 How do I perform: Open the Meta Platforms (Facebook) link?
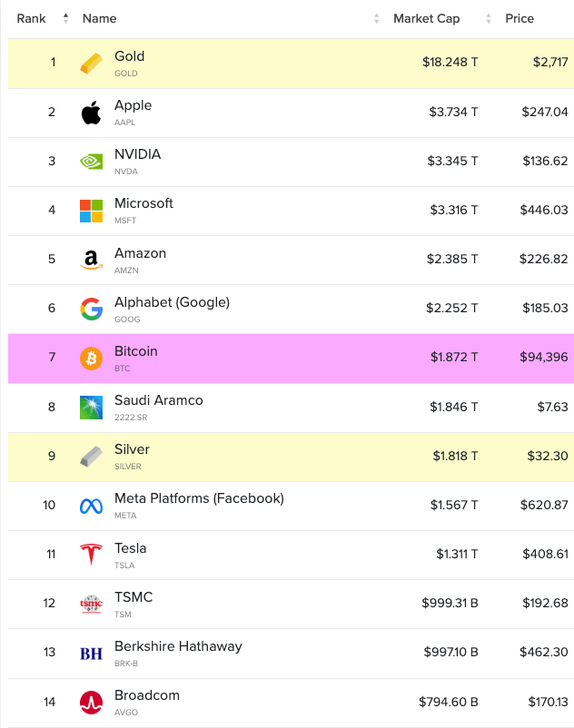click(x=199, y=498)
